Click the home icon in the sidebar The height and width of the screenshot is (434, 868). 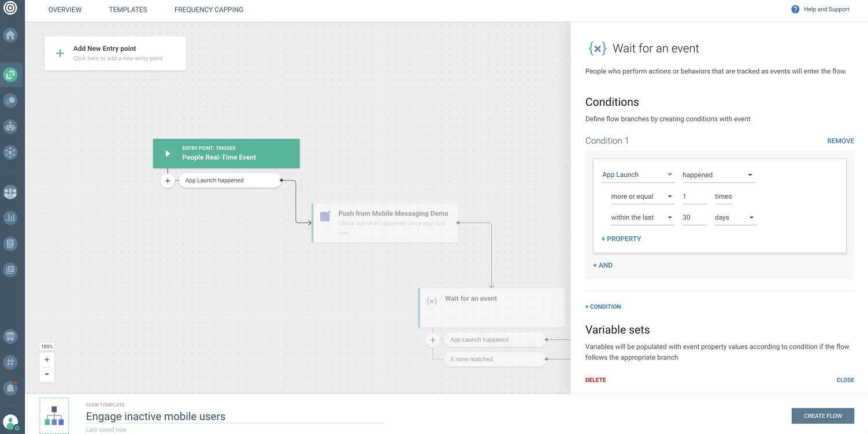10,35
